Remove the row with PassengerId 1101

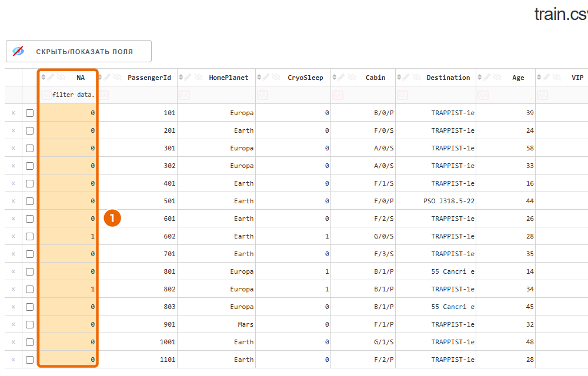point(14,360)
